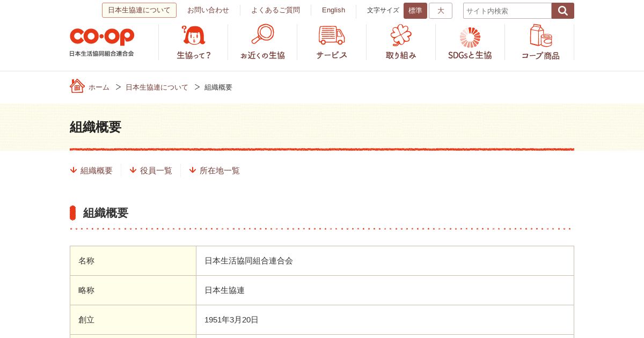
Task: Open 生協って？ menu label
Action: [194, 55]
